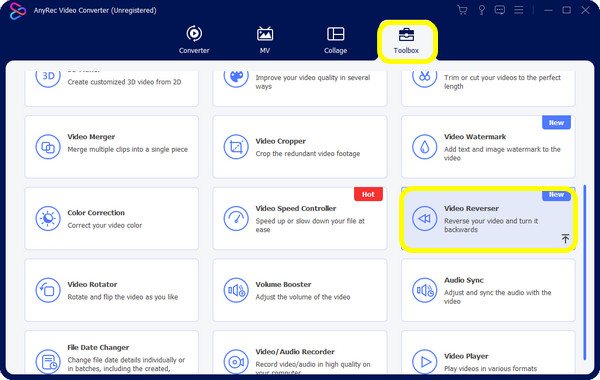Click the register key icon
Viewport: 600px width, 380px height.
(481, 10)
